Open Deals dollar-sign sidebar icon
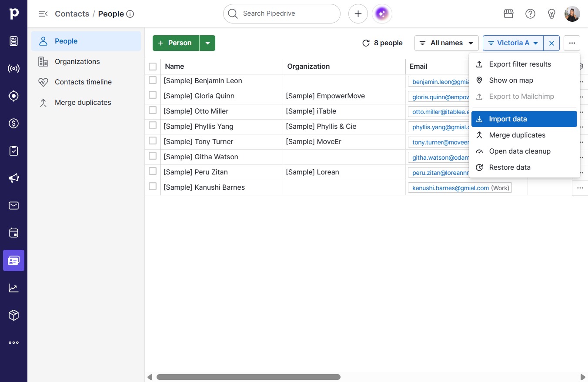 (13, 123)
